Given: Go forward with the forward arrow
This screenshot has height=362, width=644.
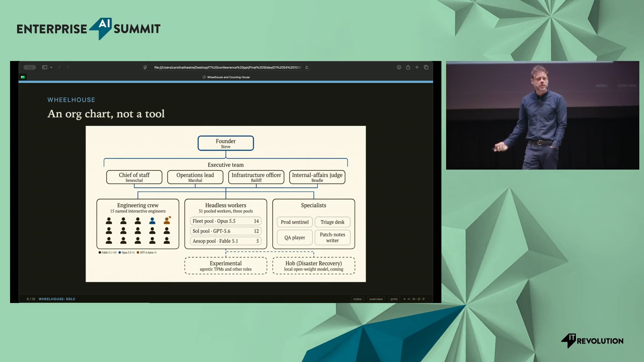Looking at the screenshot, I should pos(68,67).
